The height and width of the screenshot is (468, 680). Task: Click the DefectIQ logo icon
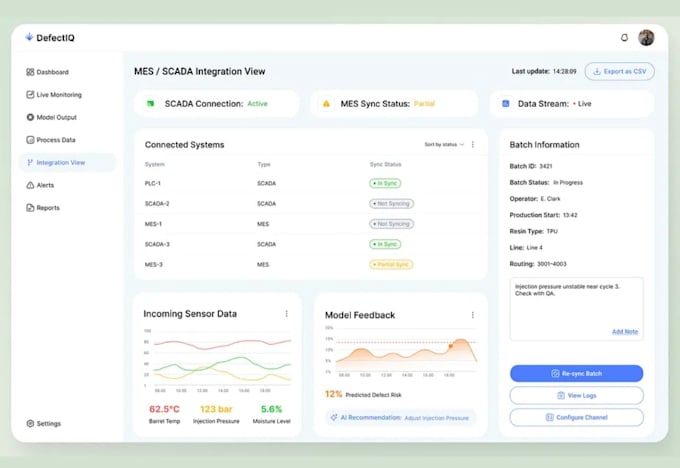[x=29, y=37]
